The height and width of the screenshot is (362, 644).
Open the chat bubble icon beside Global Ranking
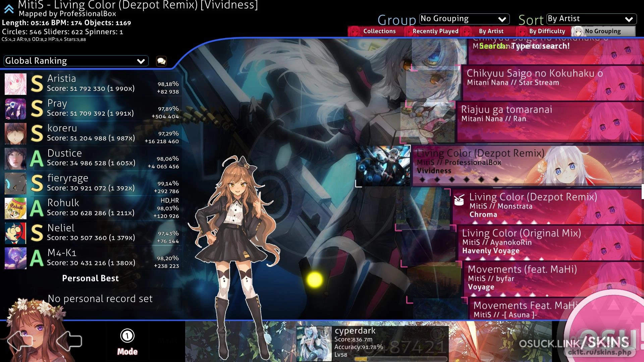point(161,61)
